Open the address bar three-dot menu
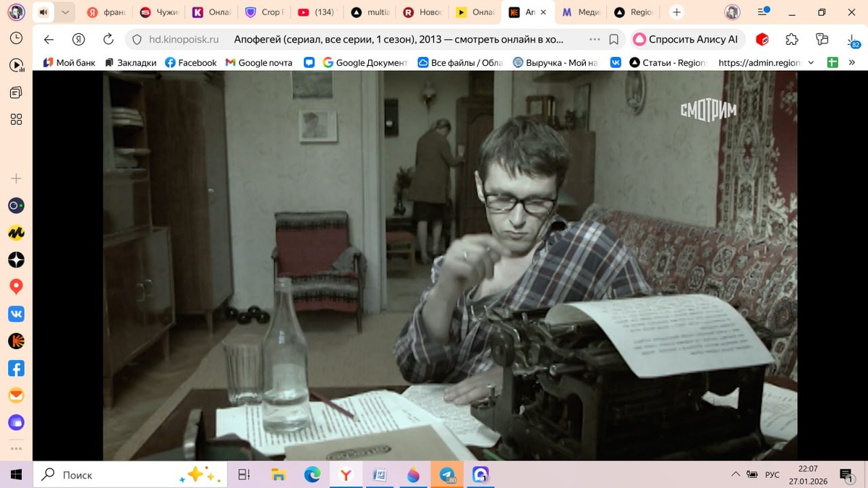Screen dimensions: 868x488 595,40
